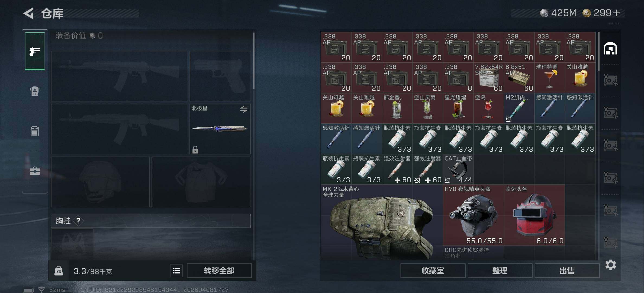644x293 pixels.
Task: Open the 收藏室 collection room
Action: click(433, 270)
